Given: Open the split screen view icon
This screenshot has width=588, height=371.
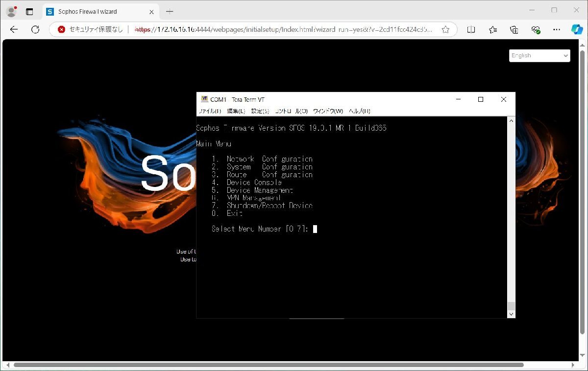Looking at the screenshot, I should (x=471, y=29).
